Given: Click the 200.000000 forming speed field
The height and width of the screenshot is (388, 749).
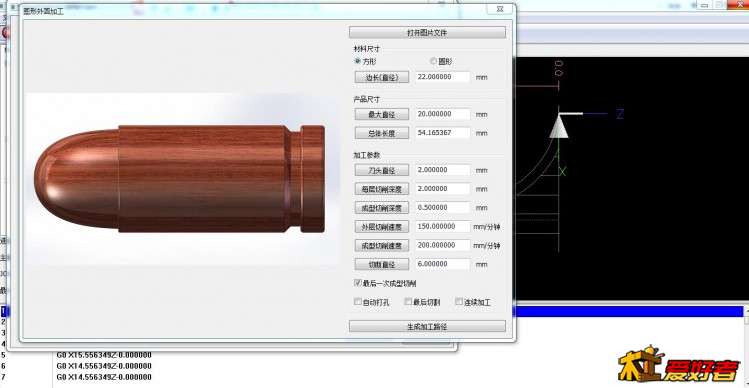Looking at the screenshot, I should pyautogui.click(x=442, y=246).
